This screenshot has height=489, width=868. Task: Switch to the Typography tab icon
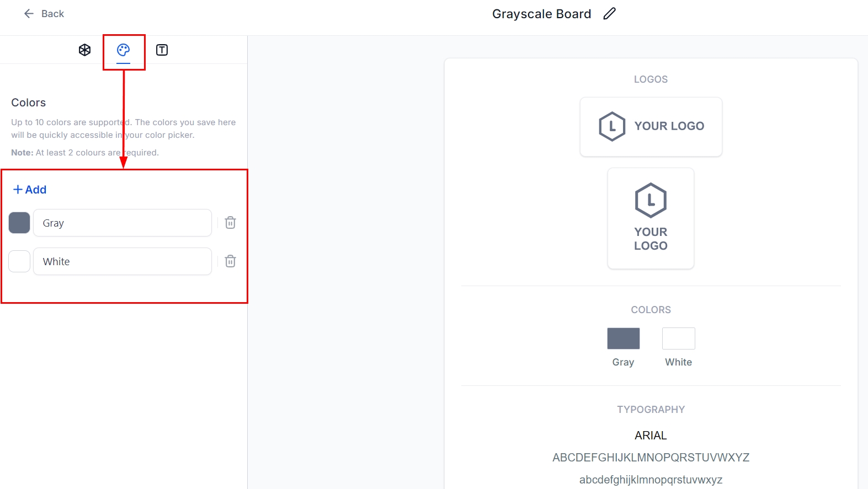point(162,50)
